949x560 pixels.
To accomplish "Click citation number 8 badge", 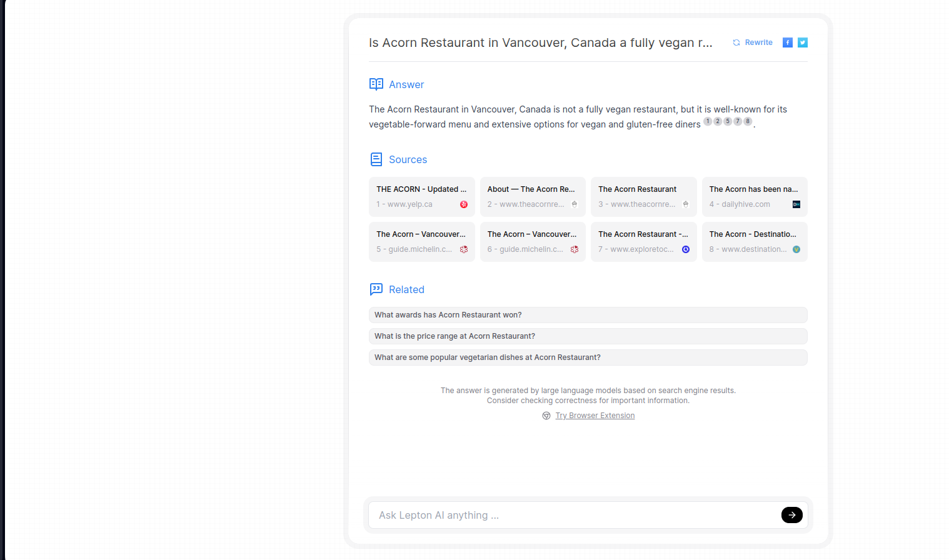I will coord(748,121).
